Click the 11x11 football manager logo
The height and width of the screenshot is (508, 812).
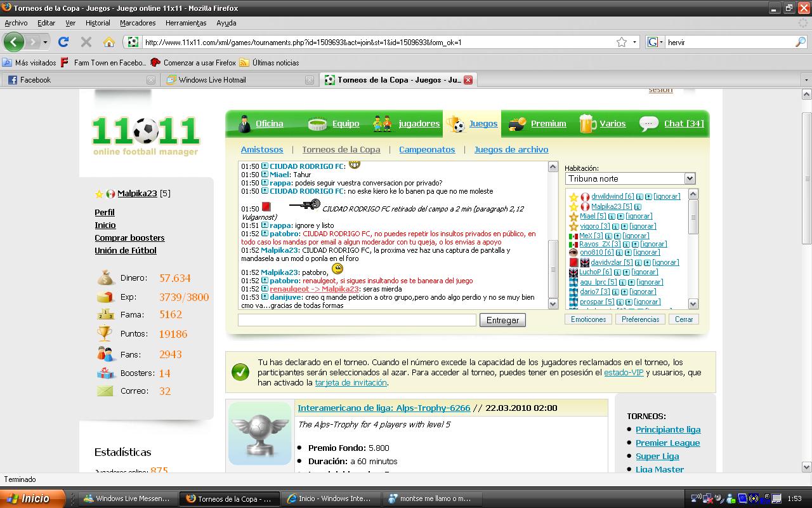coord(146,135)
